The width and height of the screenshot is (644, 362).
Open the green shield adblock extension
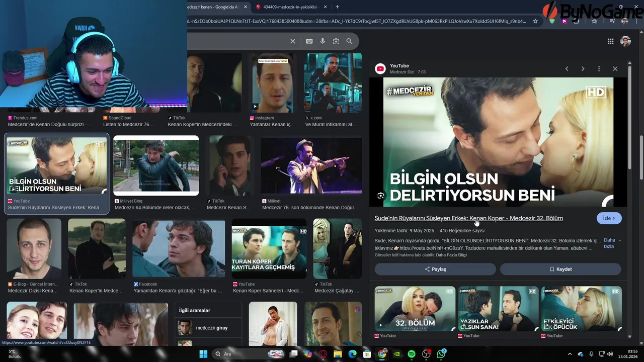(x=552, y=21)
